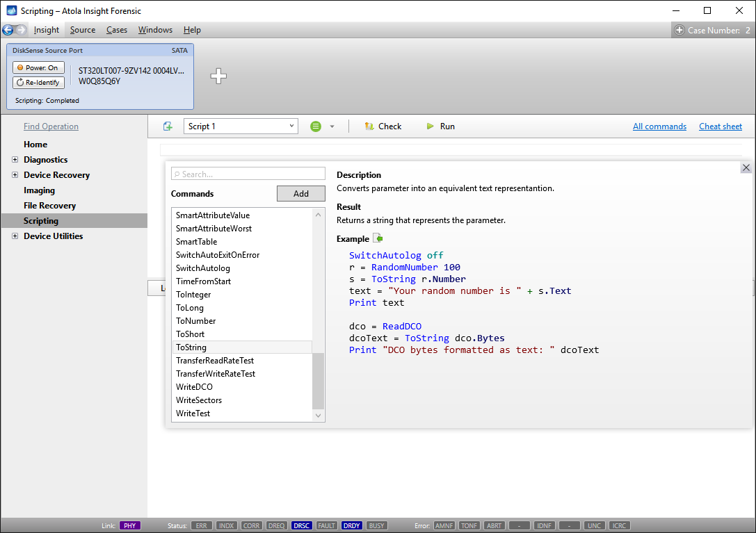Run the current script

tap(440, 126)
